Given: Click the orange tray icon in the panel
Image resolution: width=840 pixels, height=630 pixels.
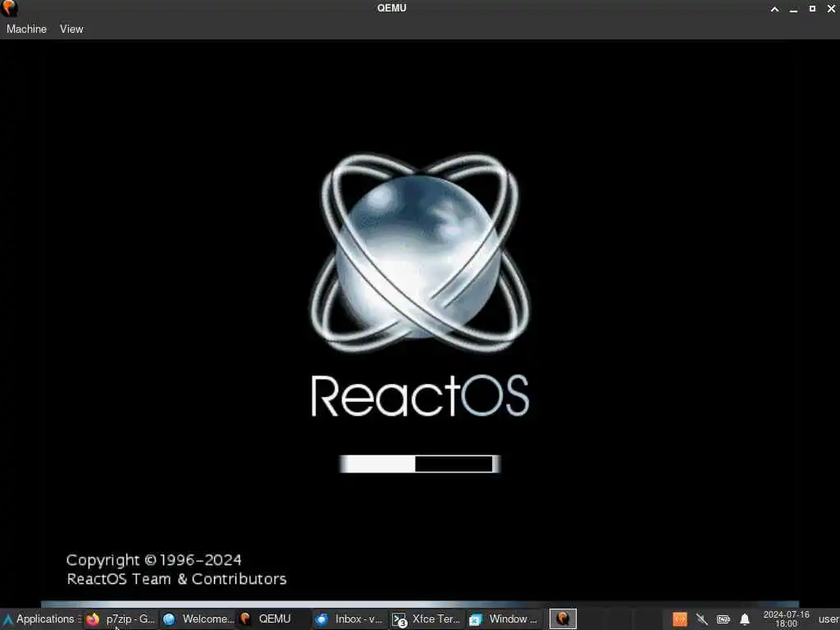Looking at the screenshot, I should pyautogui.click(x=680, y=619).
